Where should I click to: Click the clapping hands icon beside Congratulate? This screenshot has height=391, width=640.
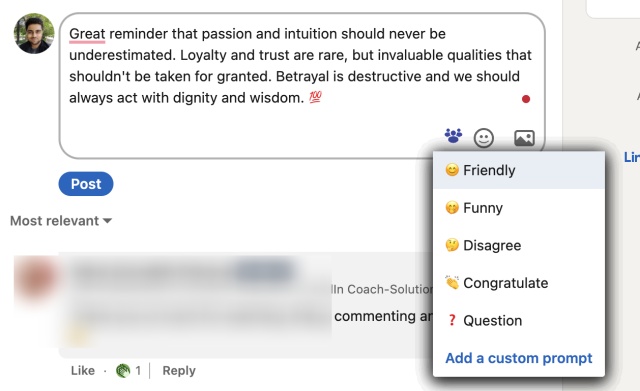click(452, 282)
